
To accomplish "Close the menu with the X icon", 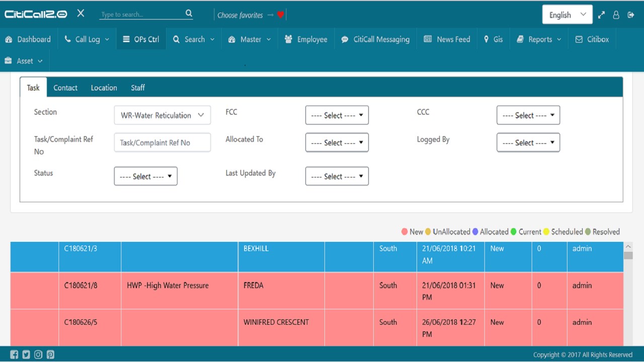I will click(x=80, y=14).
